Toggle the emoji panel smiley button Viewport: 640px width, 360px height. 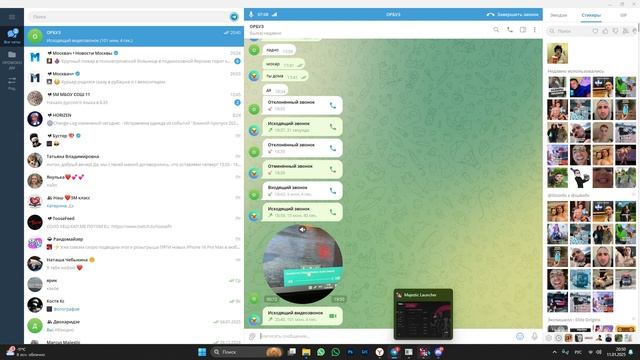[x=520, y=336]
